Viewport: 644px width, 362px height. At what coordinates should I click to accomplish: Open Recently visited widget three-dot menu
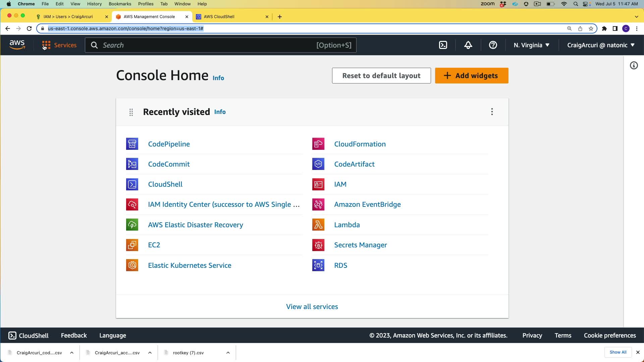(492, 112)
